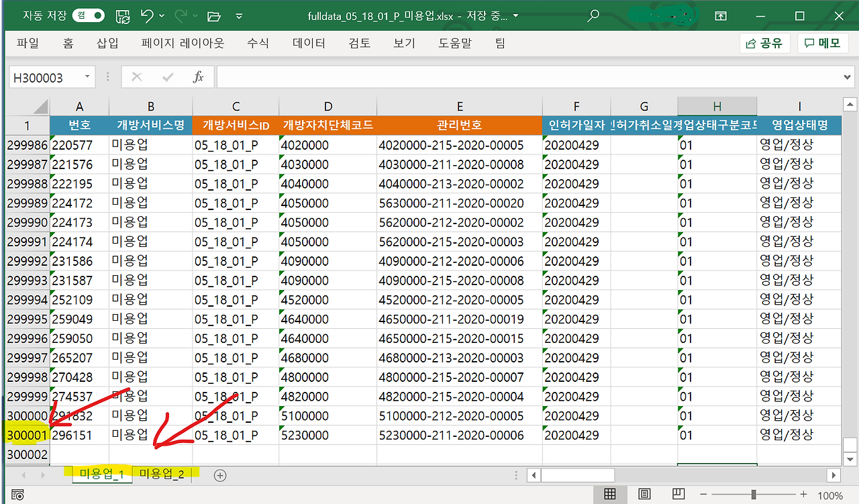Switch to the 홈 ribbon tab
Viewport: 859px width, 504px height.
point(68,44)
